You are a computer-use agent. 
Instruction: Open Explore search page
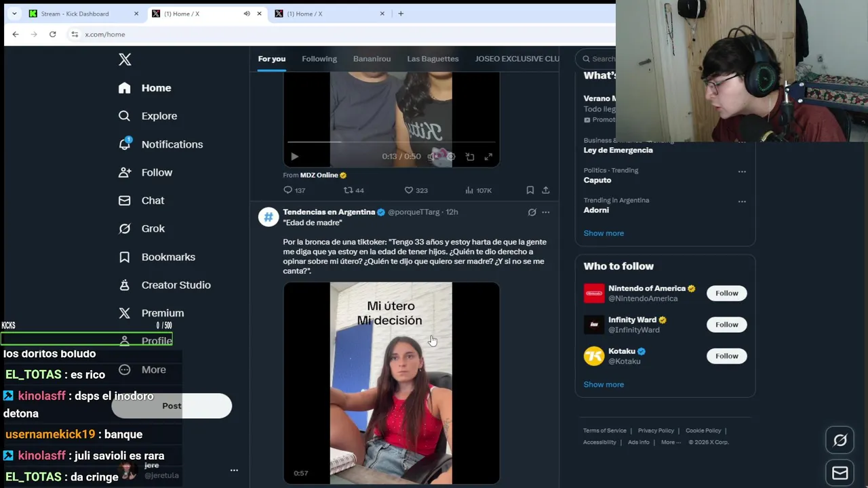tap(148, 116)
